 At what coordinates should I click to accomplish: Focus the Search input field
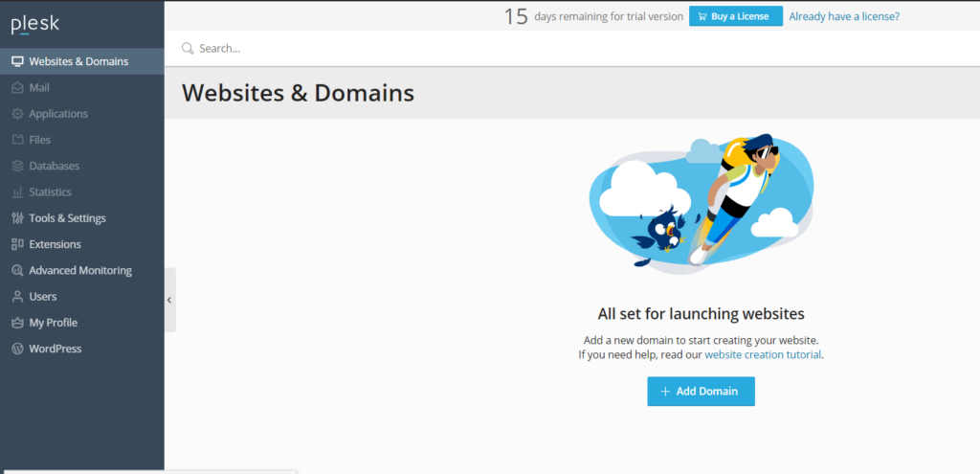(x=479, y=48)
